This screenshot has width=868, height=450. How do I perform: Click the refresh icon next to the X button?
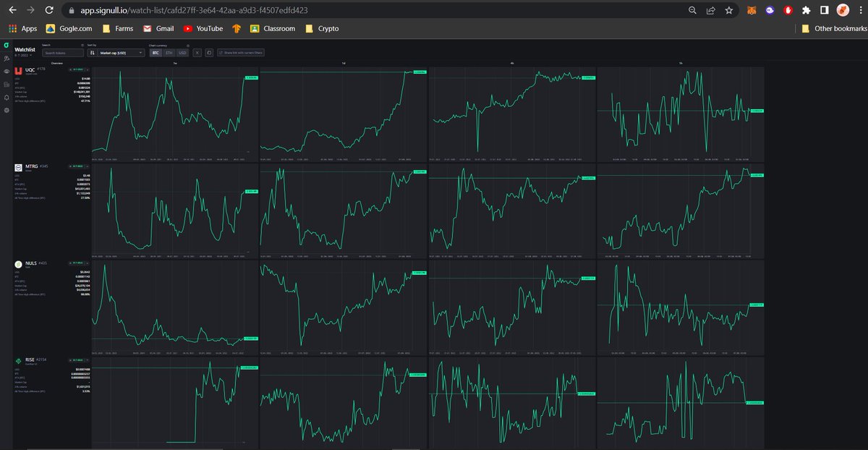[x=208, y=53]
